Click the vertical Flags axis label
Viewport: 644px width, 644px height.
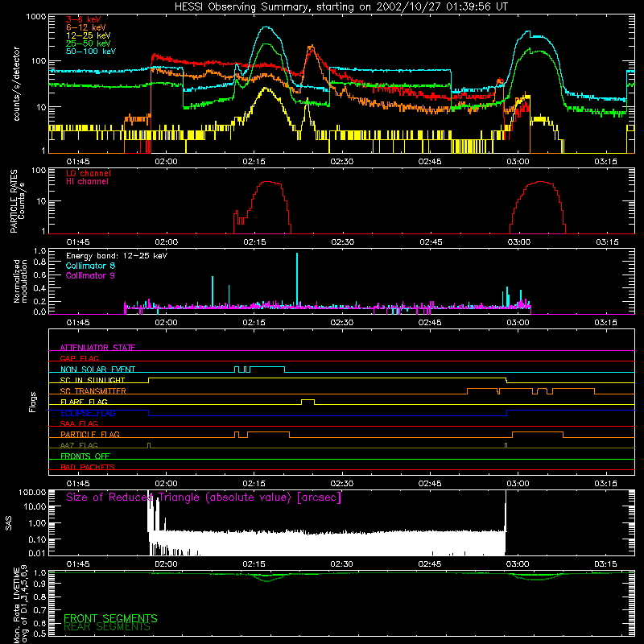click(x=33, y=402)
